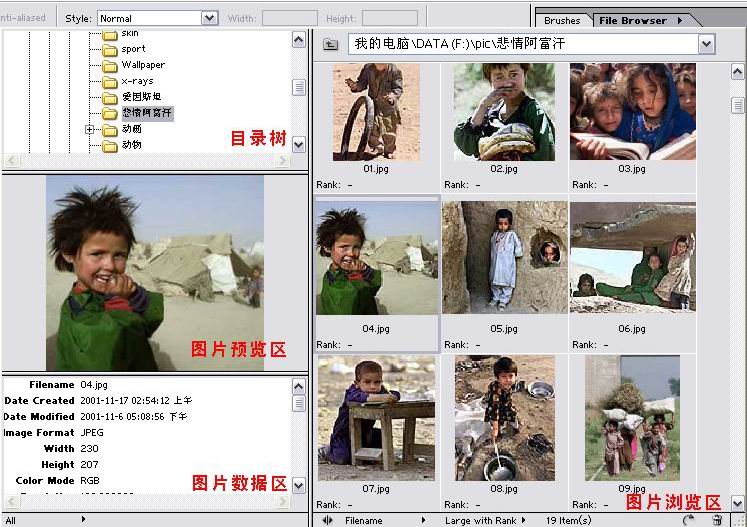Select the Wallpaper folder name

tap(143, 65)
